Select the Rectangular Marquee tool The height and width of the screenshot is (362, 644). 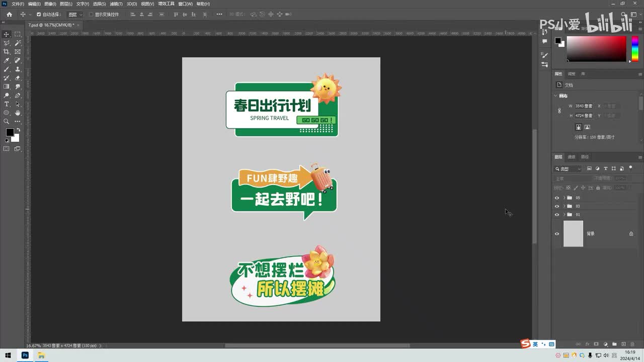click(x=18, y=34)
